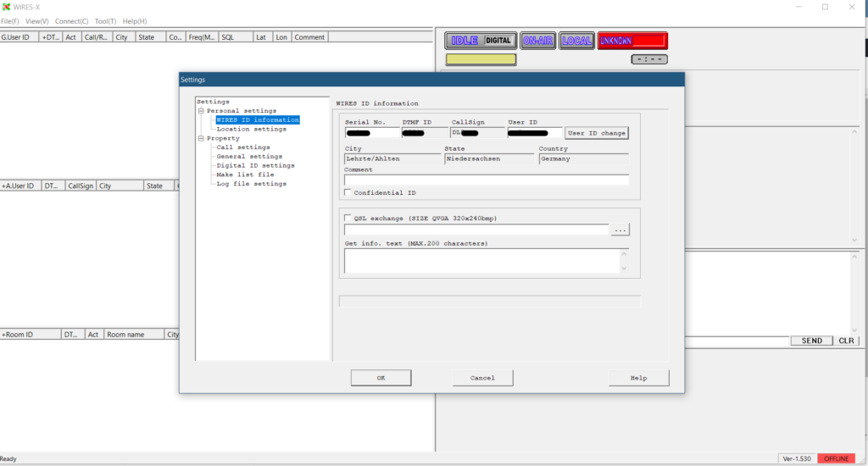
Task: Select Location settings in the tree
Action: [251, 129]
